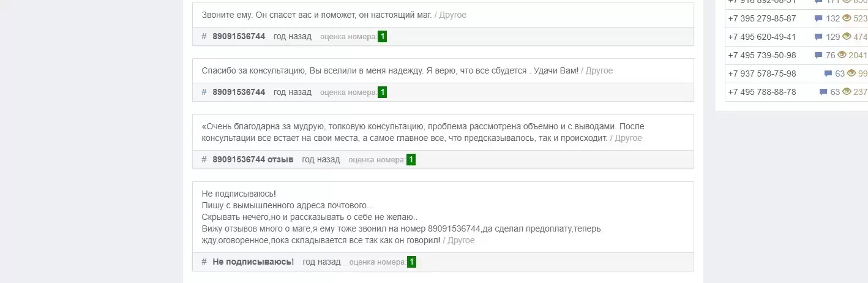Click line 'Пишу с вымышленного адреса почтового'
This screenshot has height=283, width=868.
click(x=288, y=205)
